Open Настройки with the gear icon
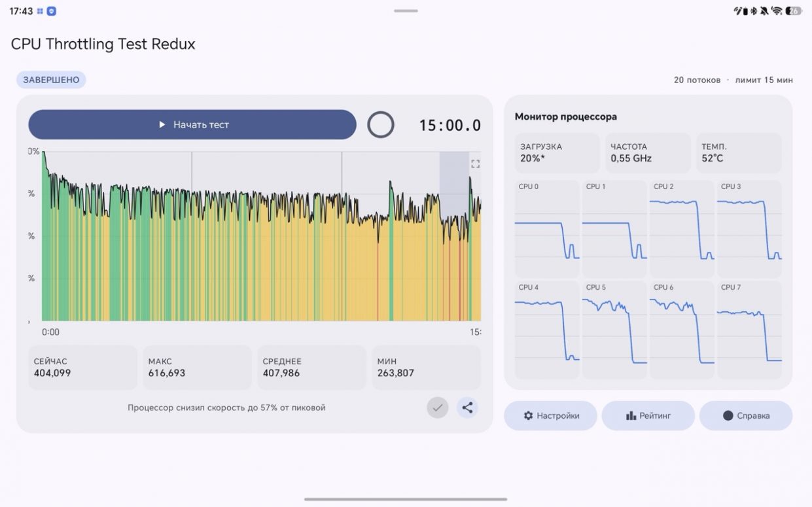The image size is (812, 507). pyautogui.click(x=550, y=415)
